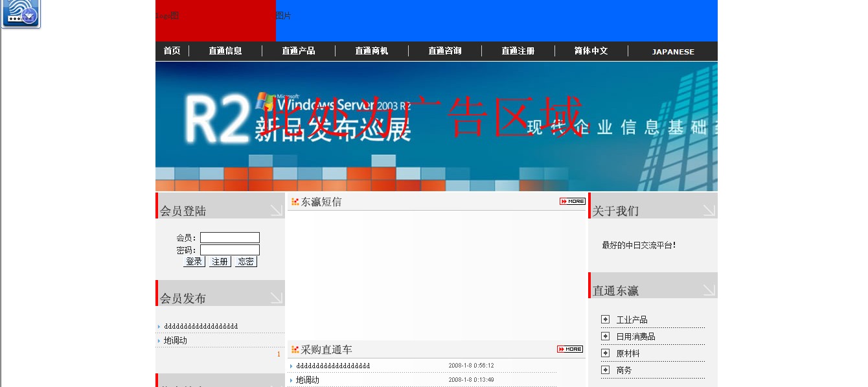Open MORE for the 采购直通车 section
This screenshot has height=387, width=868.
570,349
